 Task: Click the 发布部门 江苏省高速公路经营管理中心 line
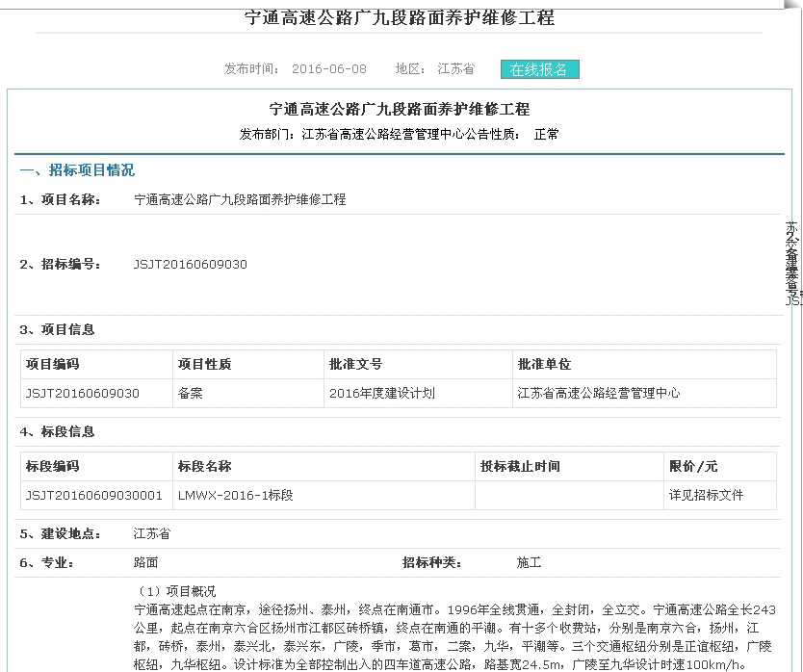coord(399,134)
